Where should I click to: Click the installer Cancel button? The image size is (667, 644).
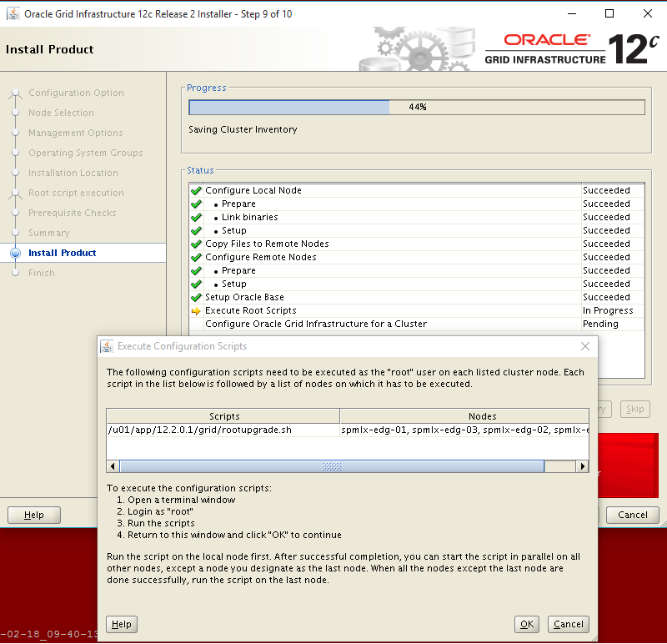click(x=633, y=515)
